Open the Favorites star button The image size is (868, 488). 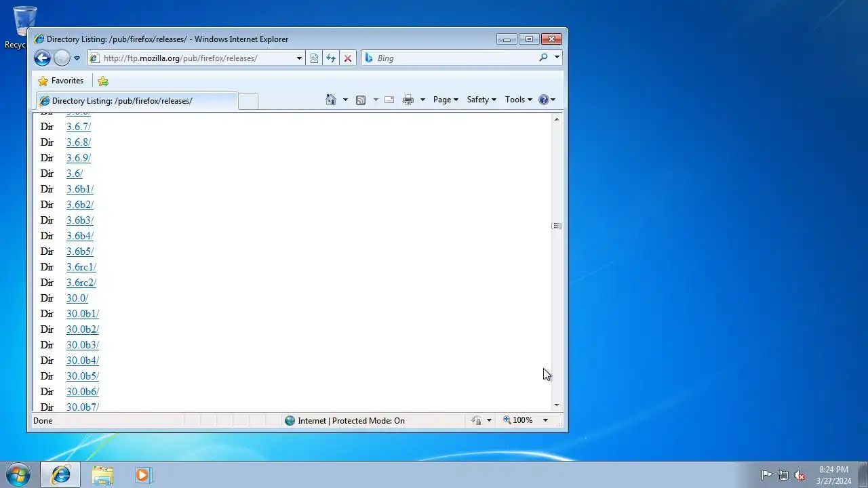pyautogui.click(x=61, y=81)
